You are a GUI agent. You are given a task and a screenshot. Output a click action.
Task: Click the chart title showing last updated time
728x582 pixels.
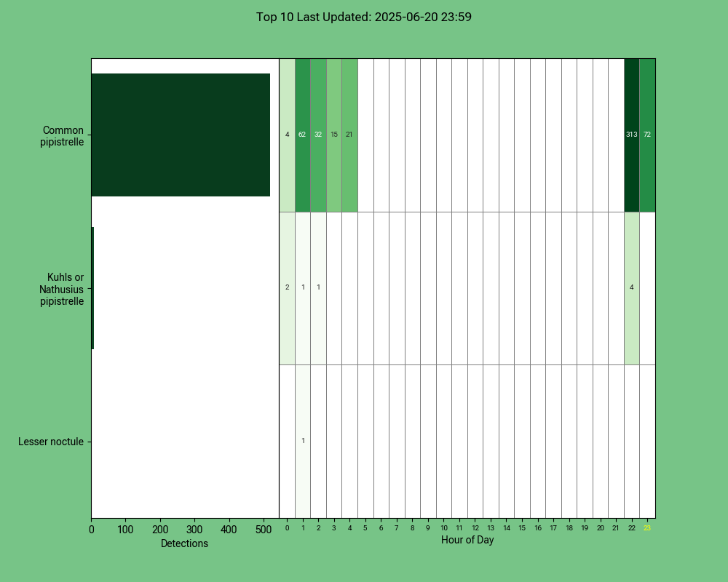[x=364, y=17]
